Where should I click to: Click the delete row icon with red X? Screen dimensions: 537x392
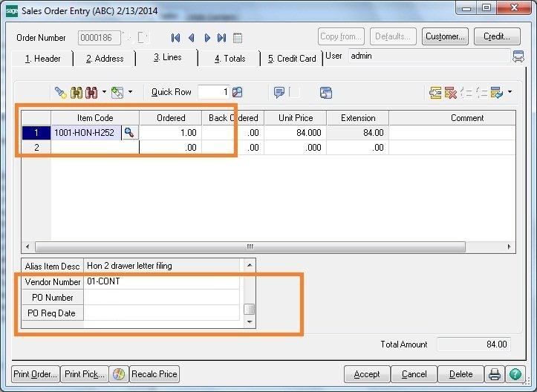[451, 93]
